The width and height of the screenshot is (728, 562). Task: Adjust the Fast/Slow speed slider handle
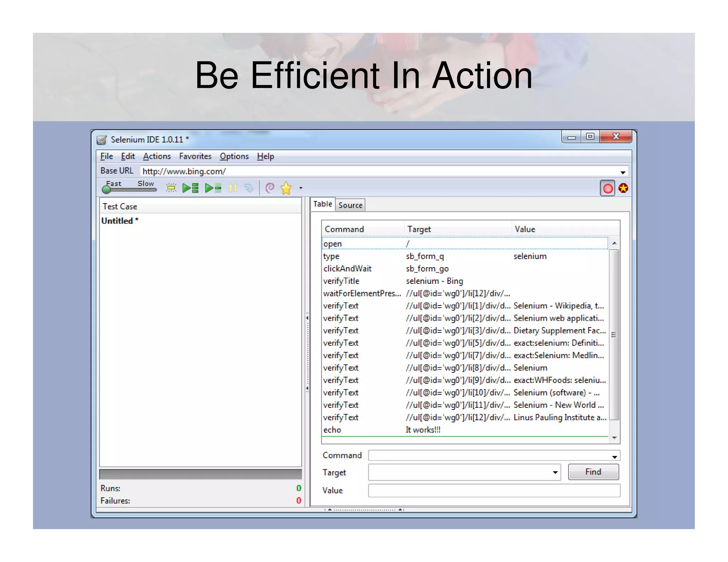pos(106,190)
